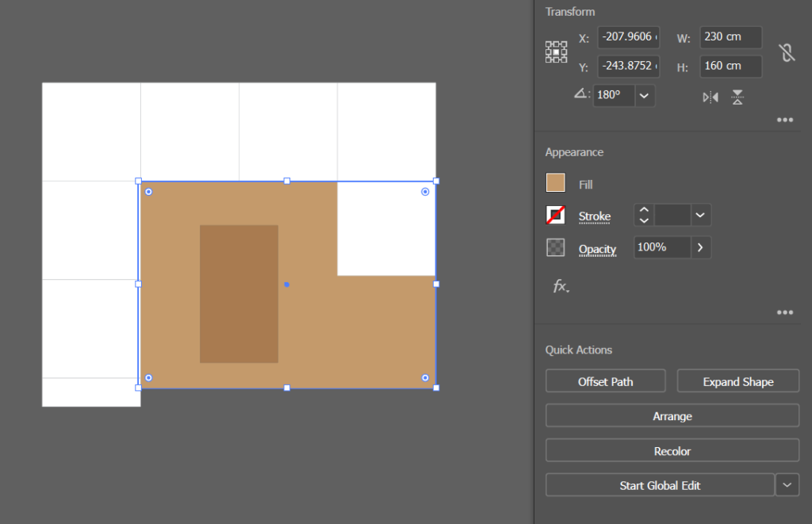
Task: Click the reference point locator icon
Action: (556, 52)
